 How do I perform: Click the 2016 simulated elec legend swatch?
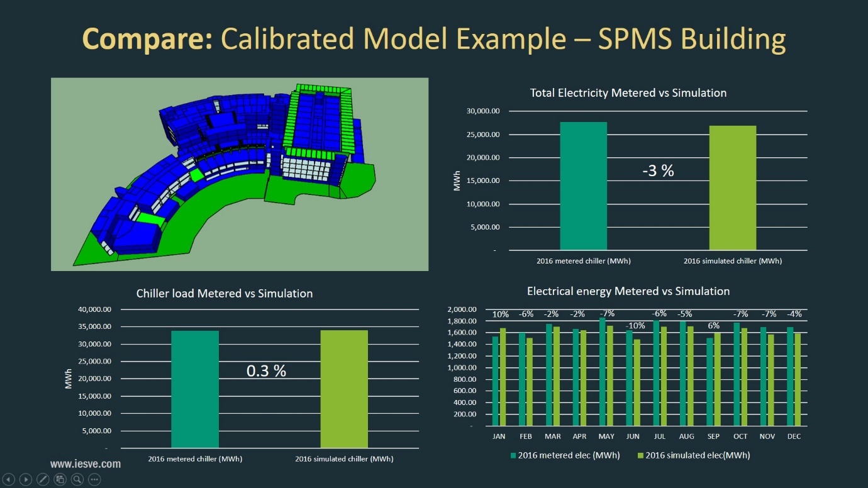(x=641, y=455)
